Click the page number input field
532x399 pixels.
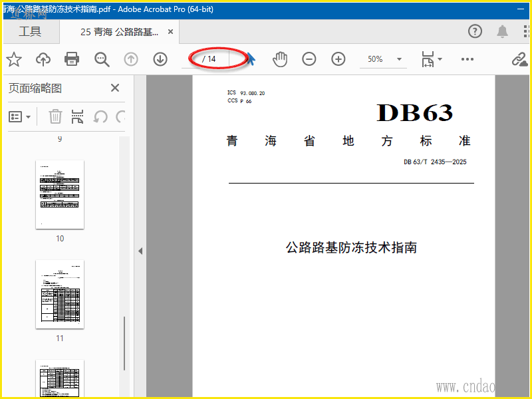pyautogui.click(x=192, y=59)
